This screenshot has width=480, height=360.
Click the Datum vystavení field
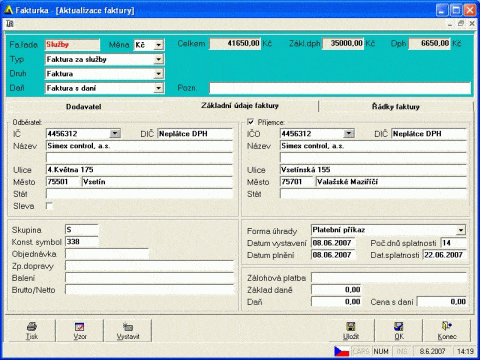coord(333,243)
